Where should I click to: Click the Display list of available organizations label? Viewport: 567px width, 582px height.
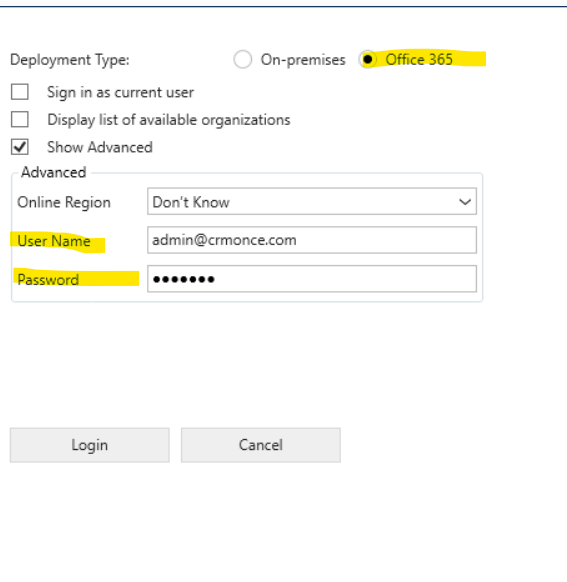[168, 120]
